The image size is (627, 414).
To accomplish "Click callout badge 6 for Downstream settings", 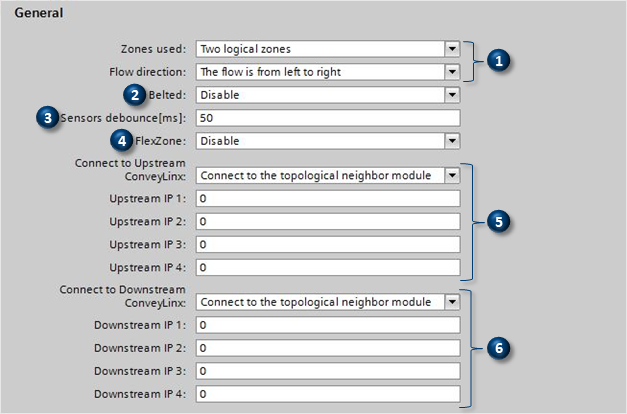I will click(x=499, y=348).
